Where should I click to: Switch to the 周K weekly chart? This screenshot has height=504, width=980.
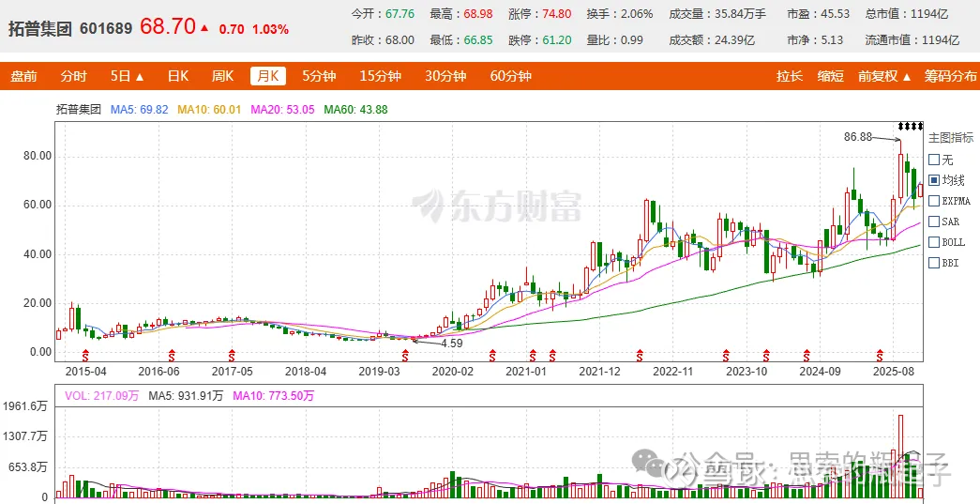click(222, 76)
